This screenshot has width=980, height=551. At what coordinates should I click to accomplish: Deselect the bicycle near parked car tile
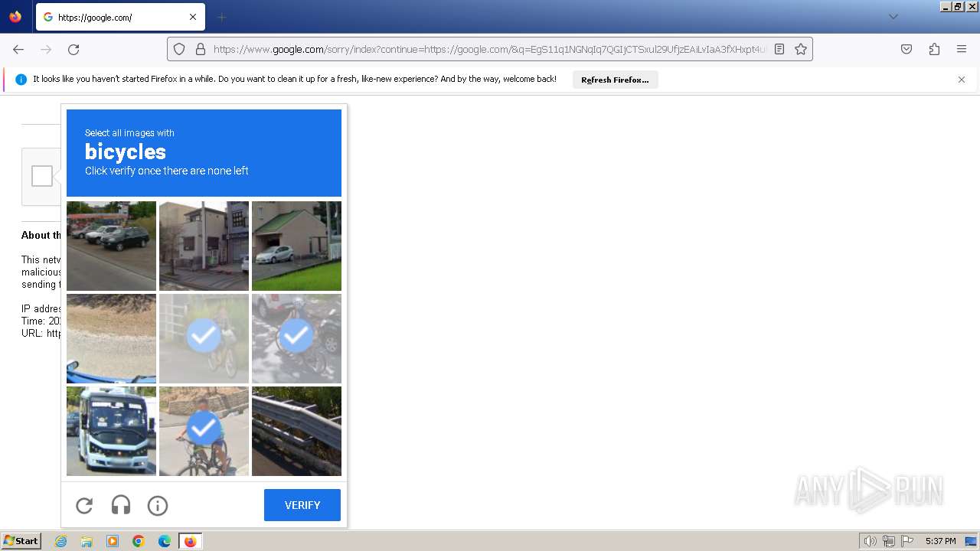(296, 338)
